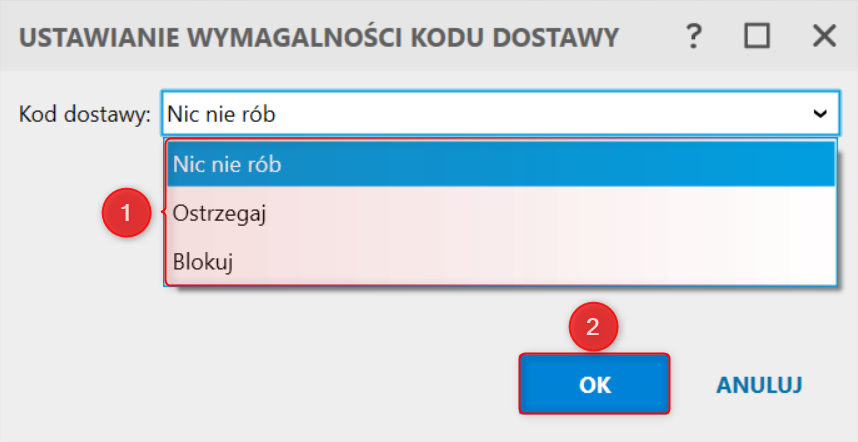This screenshot has height=442, width=858.
Task: Click the "Kod dostawy:" field label
Action: click(x=84, y=115)
